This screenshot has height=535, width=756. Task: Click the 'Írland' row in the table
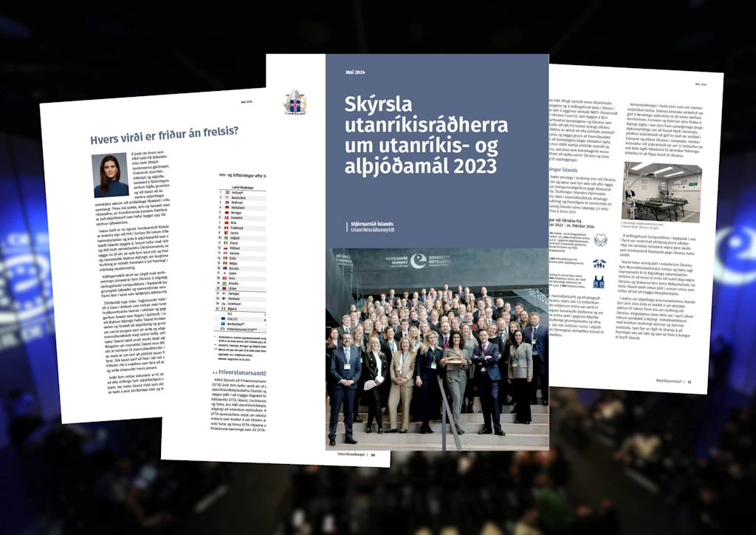click(x=242, y=243)
